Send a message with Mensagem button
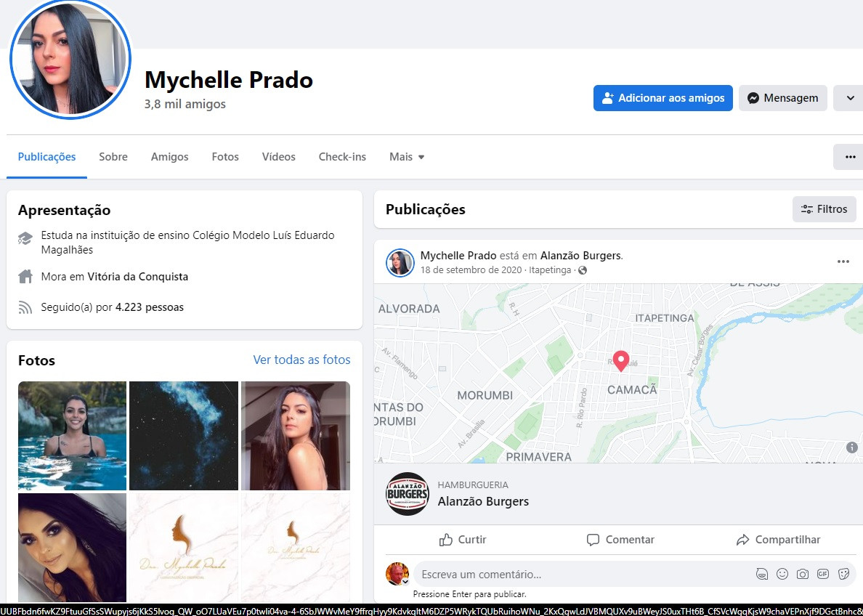Image resolution: width=863 pixels, height=616 pixels. click(x=782, y=98)
